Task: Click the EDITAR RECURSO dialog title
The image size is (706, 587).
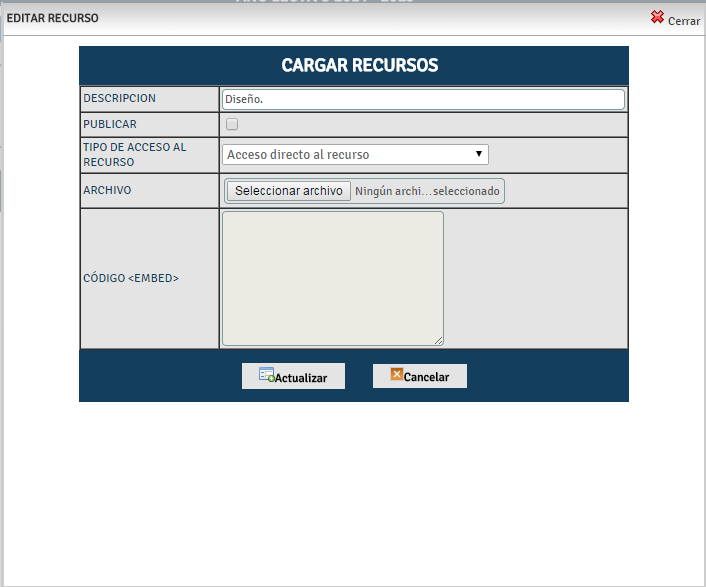Action: [52, 18]
